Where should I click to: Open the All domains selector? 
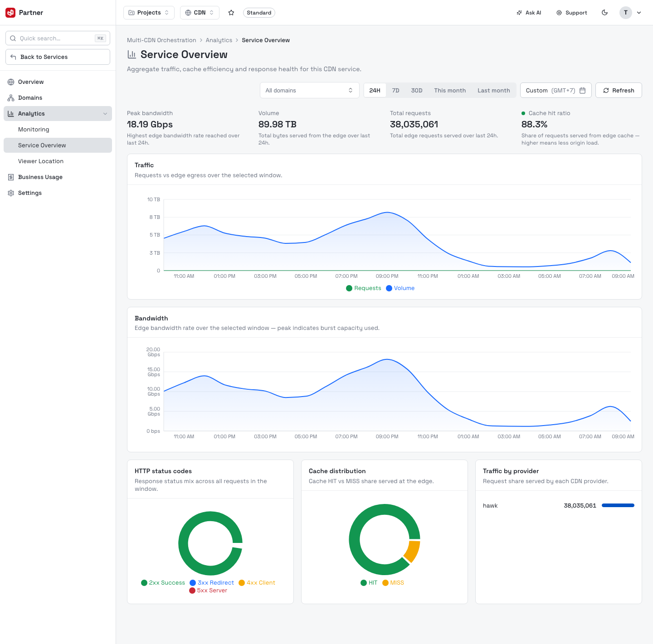coord(310,91)
